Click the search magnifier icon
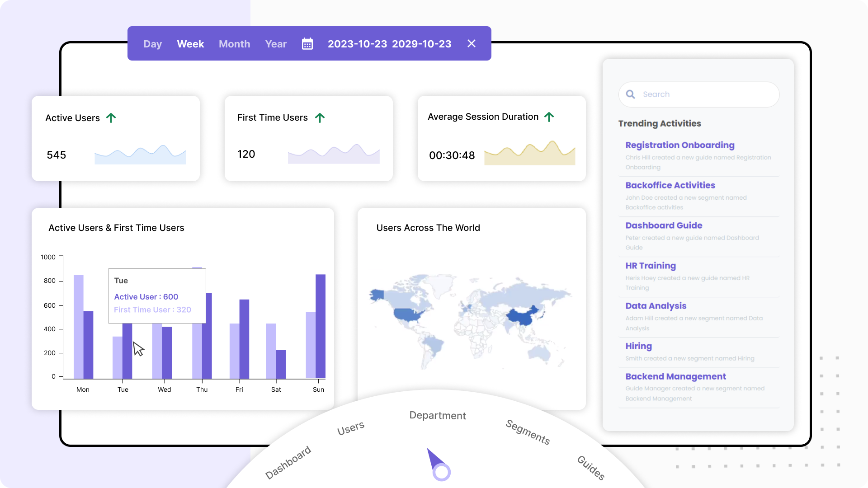Screen dimensions: 868x488 click(630, 94)
